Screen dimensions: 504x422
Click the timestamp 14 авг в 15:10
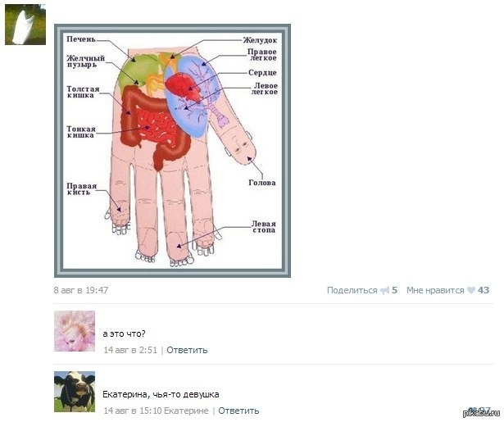pos(133,411)
